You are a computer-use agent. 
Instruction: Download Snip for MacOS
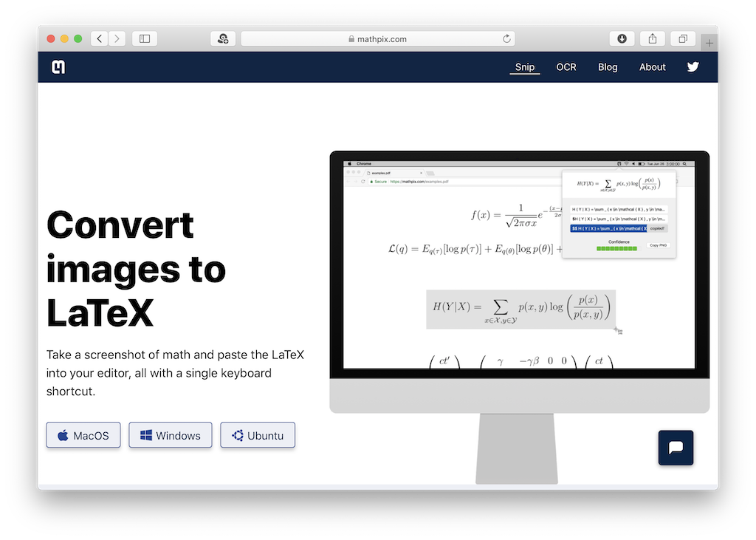(83, 435)
